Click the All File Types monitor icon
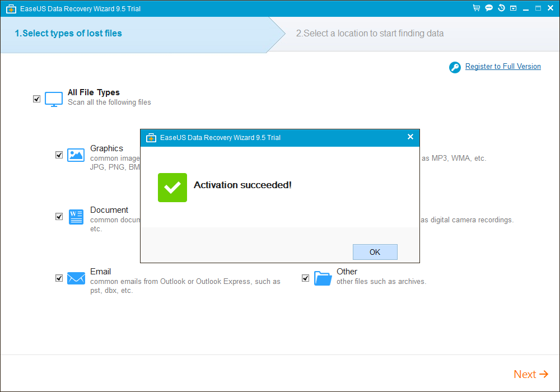The image size is (560, 392). point(54,99)
